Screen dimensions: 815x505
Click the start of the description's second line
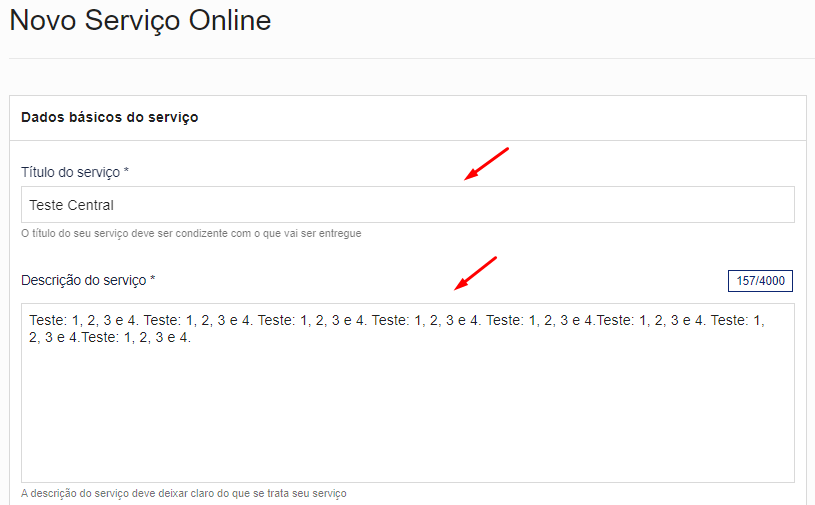31,338
